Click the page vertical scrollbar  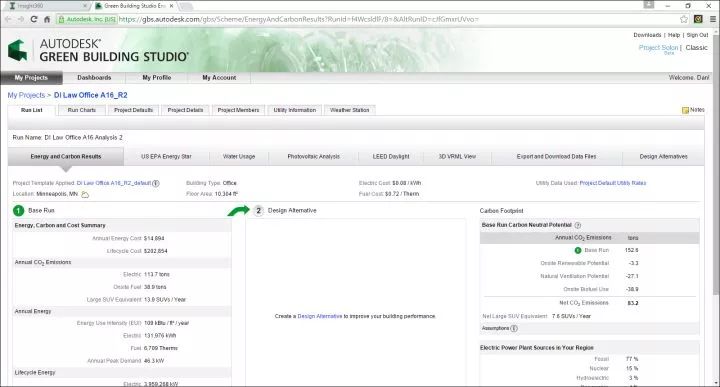coord(716,207)
